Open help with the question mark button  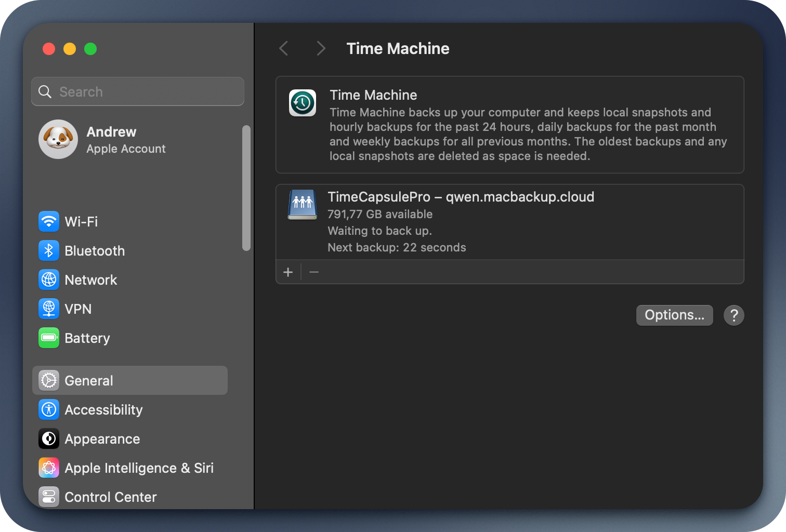pyautogui.click(x=734, y=315)
